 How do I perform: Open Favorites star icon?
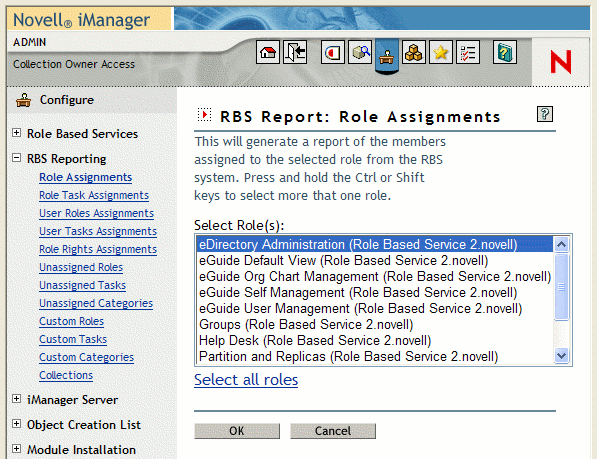441,52
